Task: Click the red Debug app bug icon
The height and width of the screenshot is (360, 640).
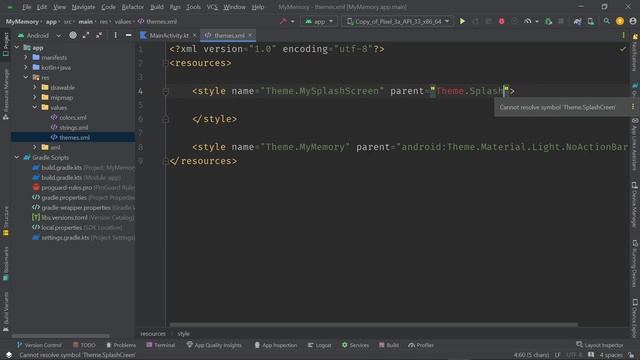Action: [501, 21]
